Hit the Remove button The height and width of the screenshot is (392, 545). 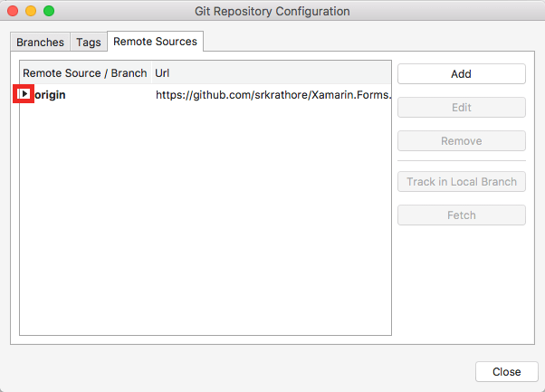tap(461, 141)
